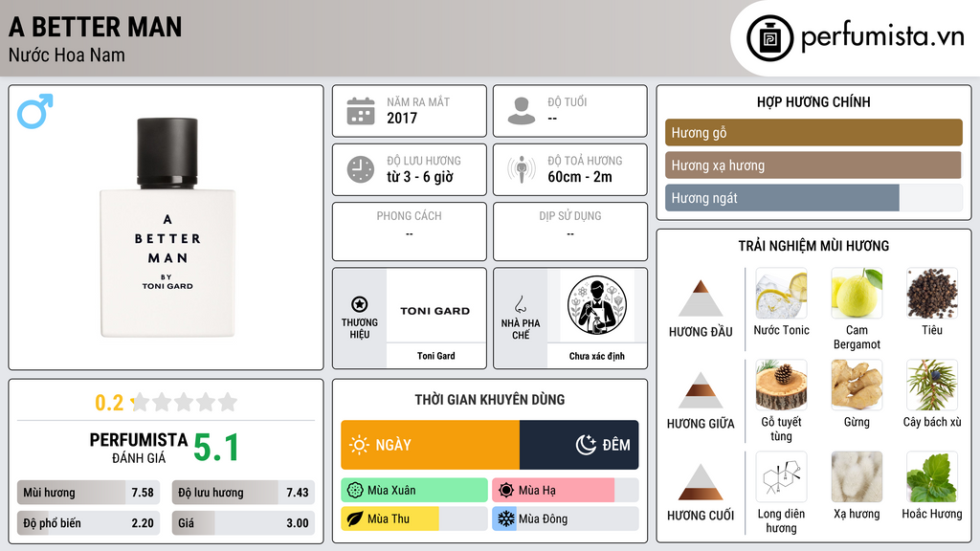This screenshot has width=980, height=551.
Task: Click the calendar icon beside Năm ra mắt
Action: (361, 111)
